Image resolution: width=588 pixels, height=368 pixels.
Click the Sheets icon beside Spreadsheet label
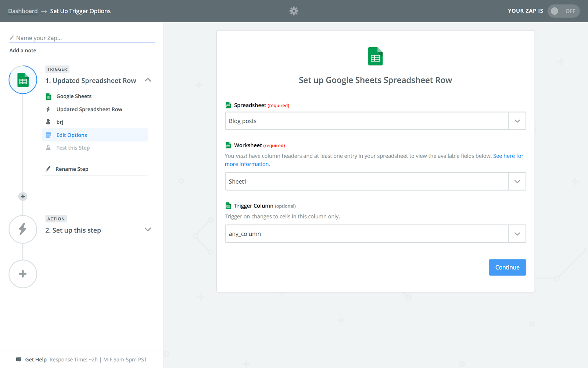click(x=228, y=105)
